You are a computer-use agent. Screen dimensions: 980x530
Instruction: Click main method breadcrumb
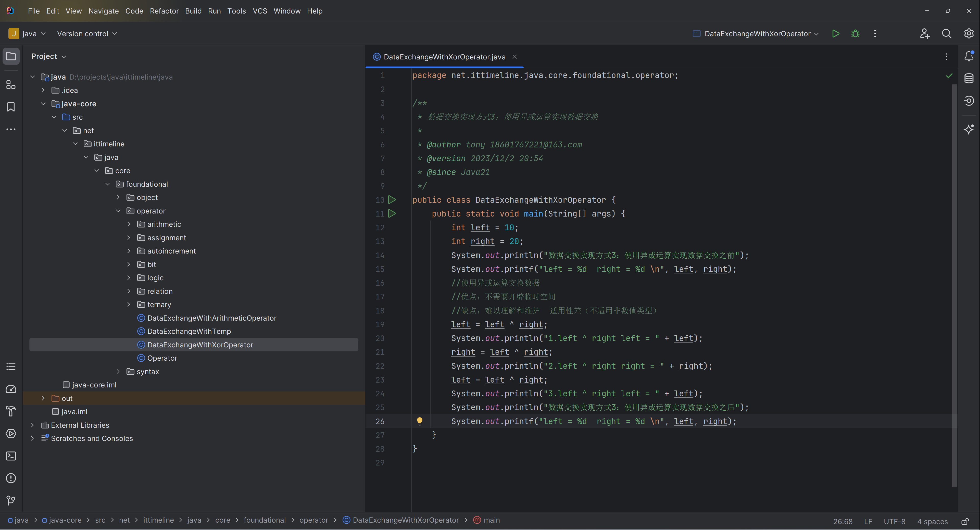pos(487,520)
